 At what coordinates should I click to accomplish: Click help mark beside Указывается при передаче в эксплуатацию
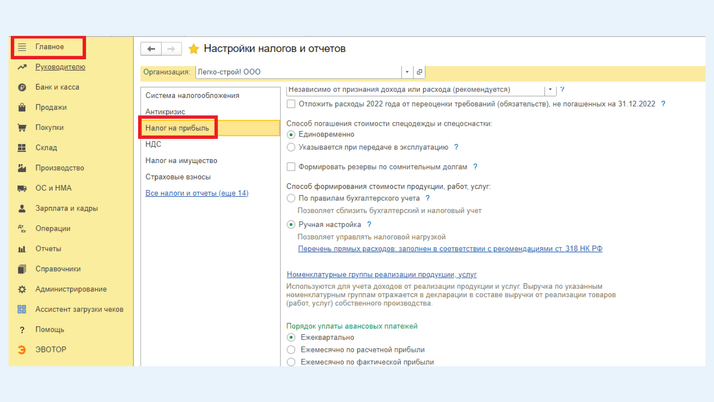(456, 147)
